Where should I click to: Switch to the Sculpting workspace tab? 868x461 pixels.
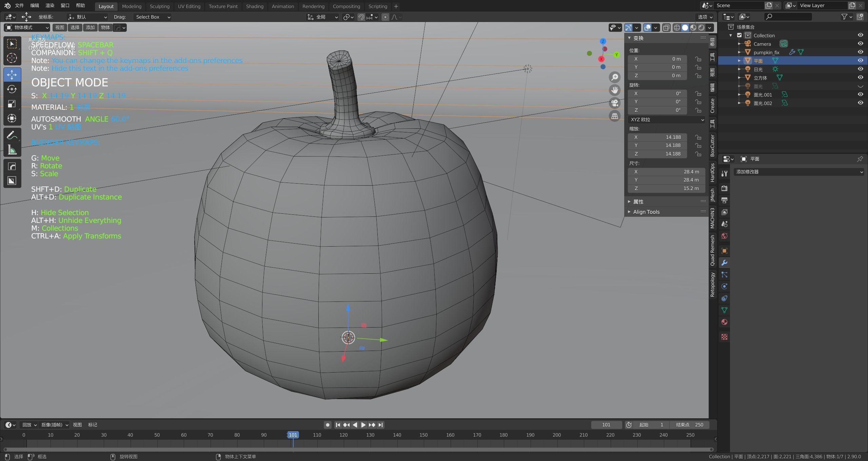coord(160,6)
